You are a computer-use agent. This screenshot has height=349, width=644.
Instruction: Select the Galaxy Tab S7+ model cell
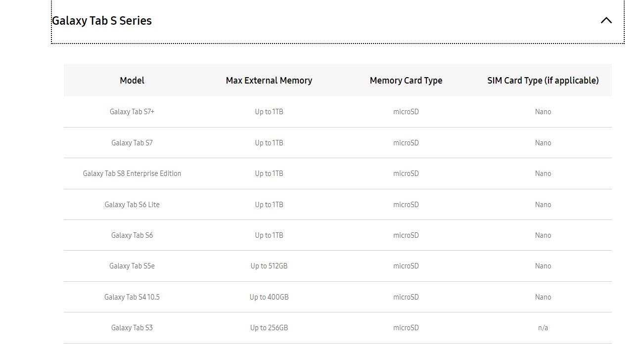[x=132, y=112]
